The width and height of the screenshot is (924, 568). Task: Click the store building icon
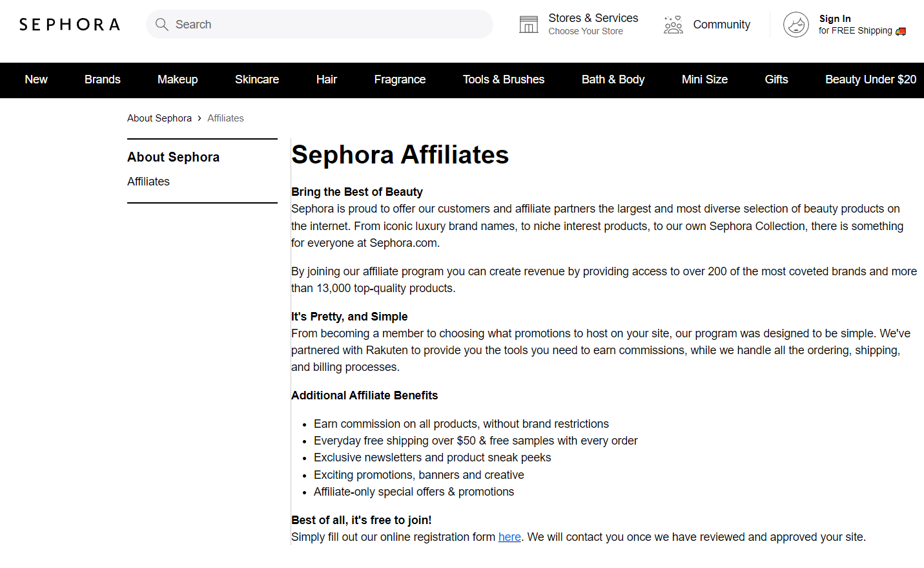[529, 25]
